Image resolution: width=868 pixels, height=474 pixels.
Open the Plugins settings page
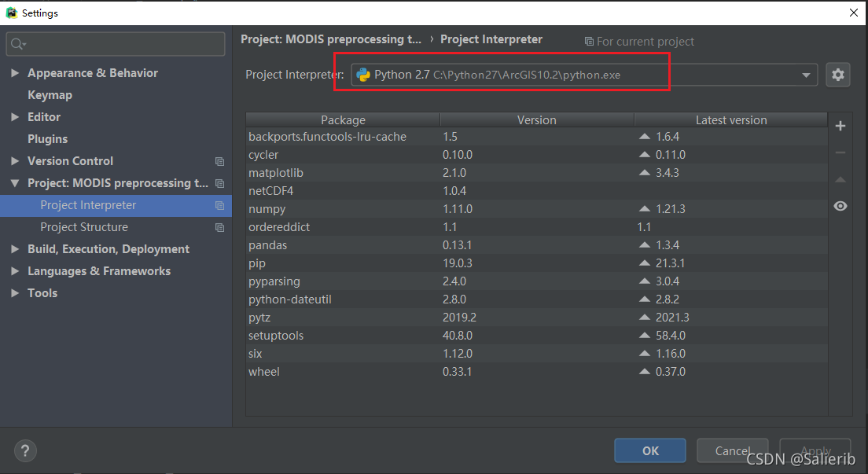pyautogui.click(x=48, y=139)
